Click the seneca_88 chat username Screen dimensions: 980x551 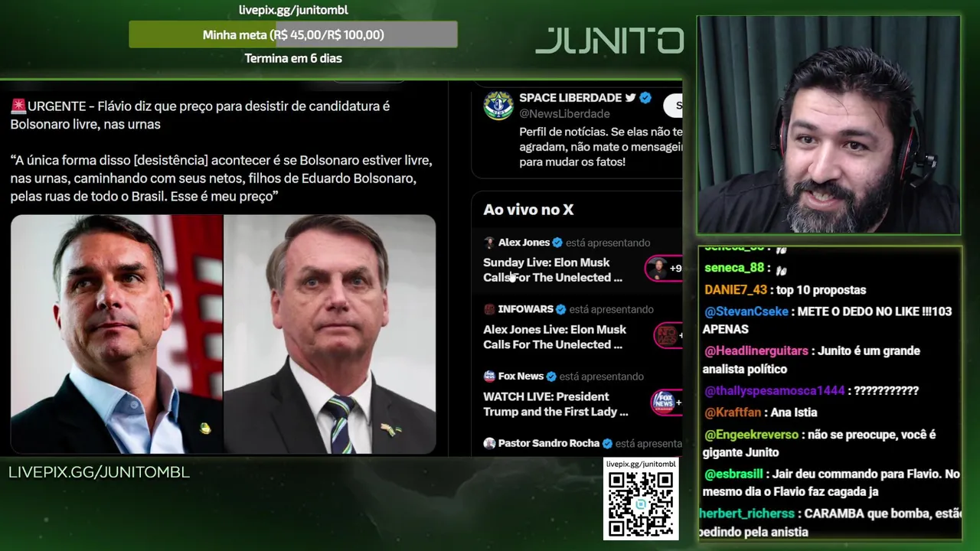coord(734,268)
